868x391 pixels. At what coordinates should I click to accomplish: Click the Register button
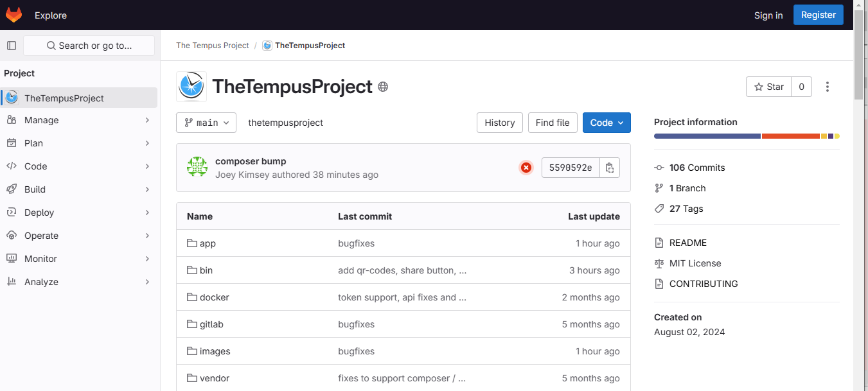coord(819,15)
